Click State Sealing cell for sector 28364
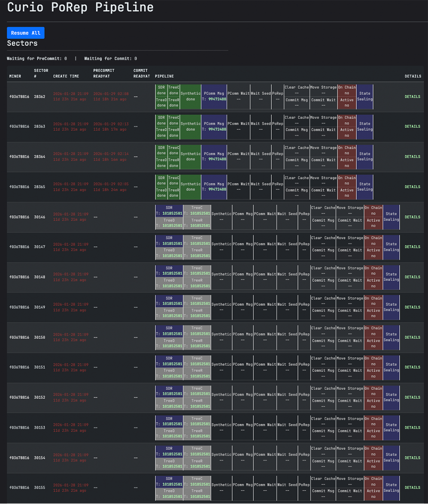Image resolution: width=428 pixels, height=504 pixels. tap(364, 157)
